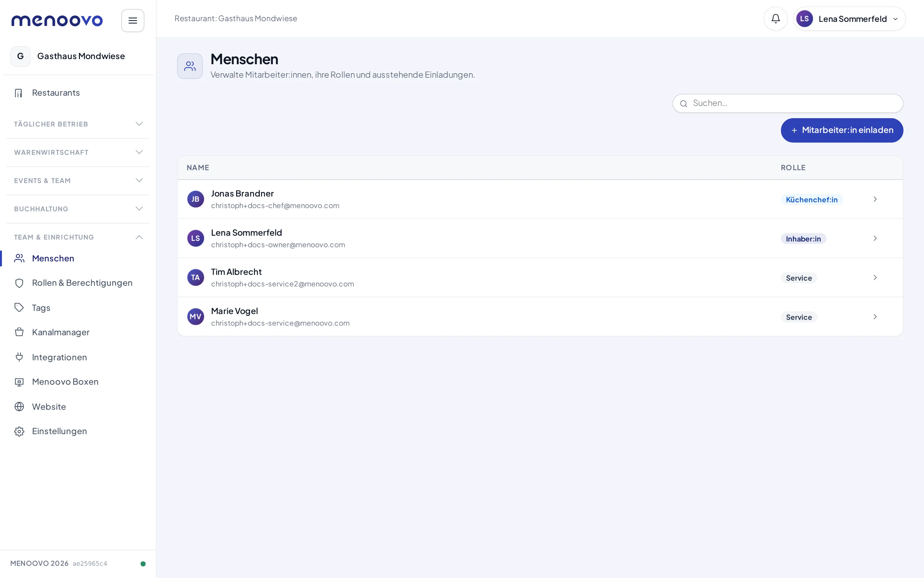924x578 pixels.
Task: Click the Menoovo Boxen monitor icon
Action: point(19,382)
